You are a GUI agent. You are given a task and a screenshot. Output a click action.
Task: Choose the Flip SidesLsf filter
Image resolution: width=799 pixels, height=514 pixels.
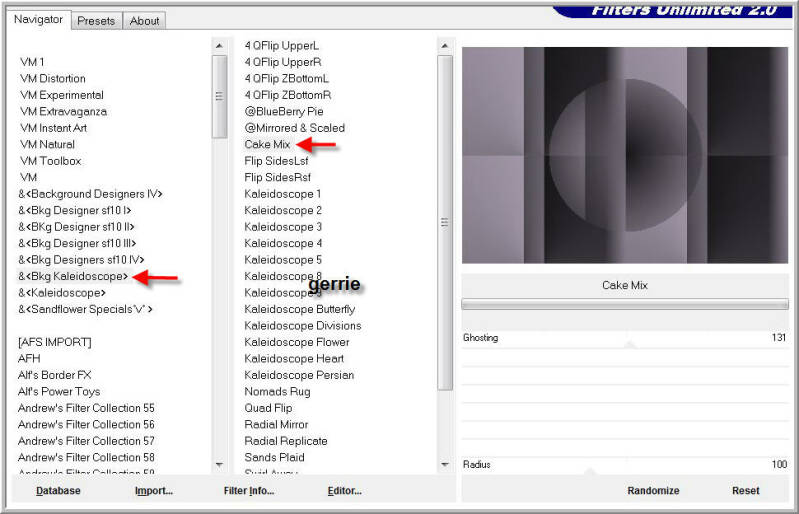coord(276,160)
